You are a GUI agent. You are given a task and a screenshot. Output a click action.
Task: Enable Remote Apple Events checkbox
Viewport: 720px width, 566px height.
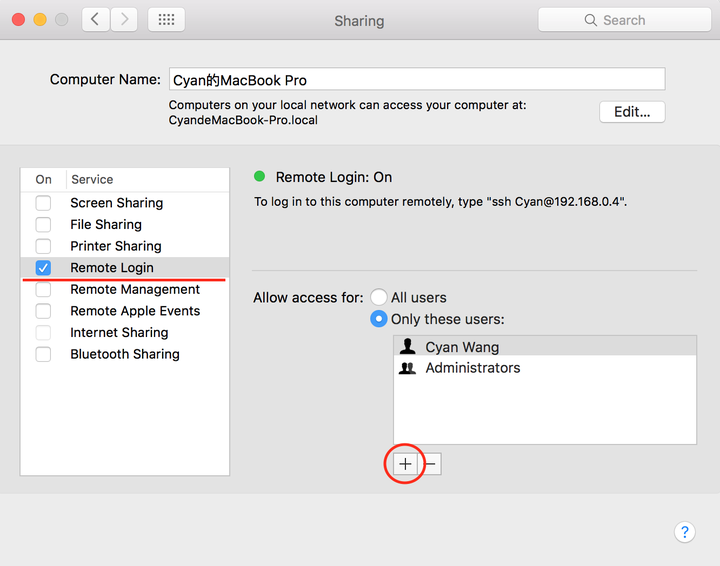pyautogui.click(x=43, y=311)
